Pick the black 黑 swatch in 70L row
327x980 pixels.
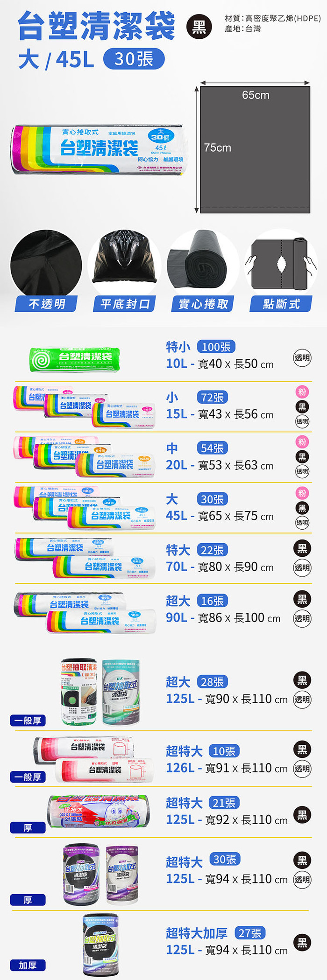tap(302, 548)
